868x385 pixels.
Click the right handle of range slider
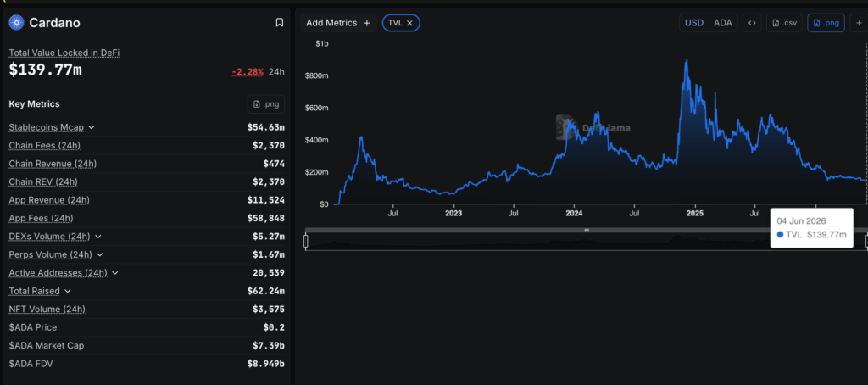click(x=866, y=241)
